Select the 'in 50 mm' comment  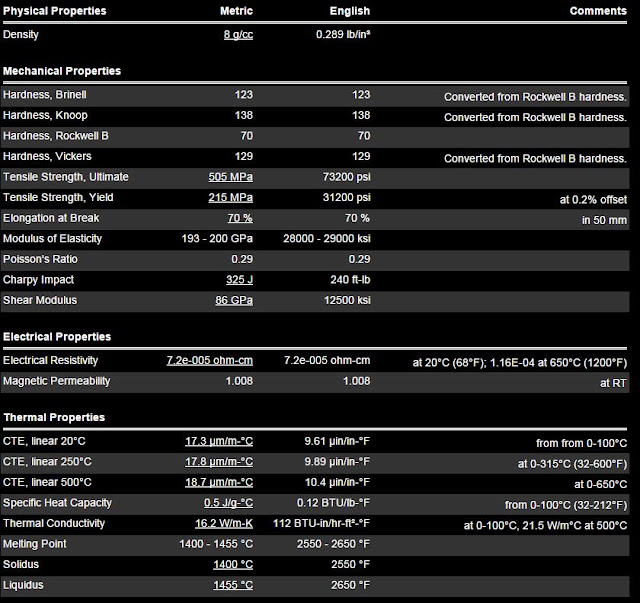point(604,220)
